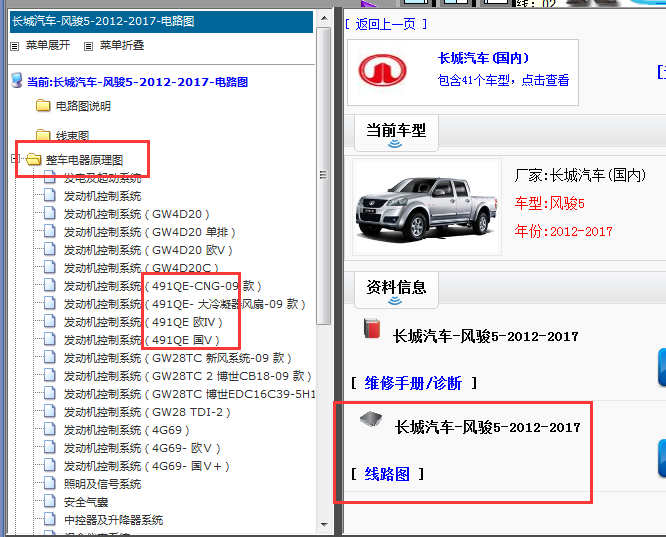This screenshot has width=666, height=537.
Task: Click page icon for 4G69- 国V+ entry
Action: 50,465
